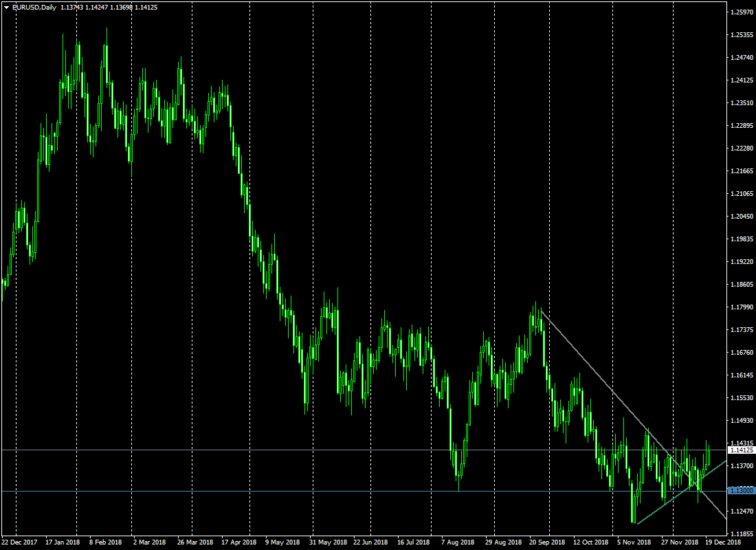Click 1.19220 on the price scale
The image size is (756, 550).
742,262
